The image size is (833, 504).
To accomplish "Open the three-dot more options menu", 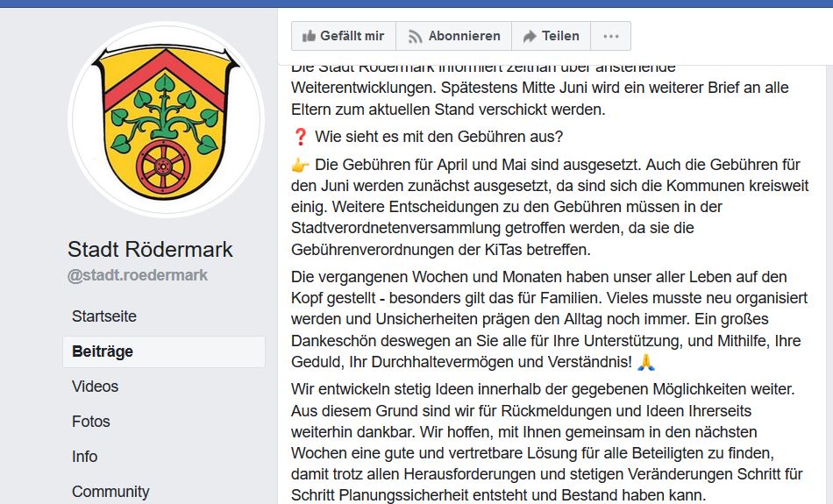I will (611, 37).
